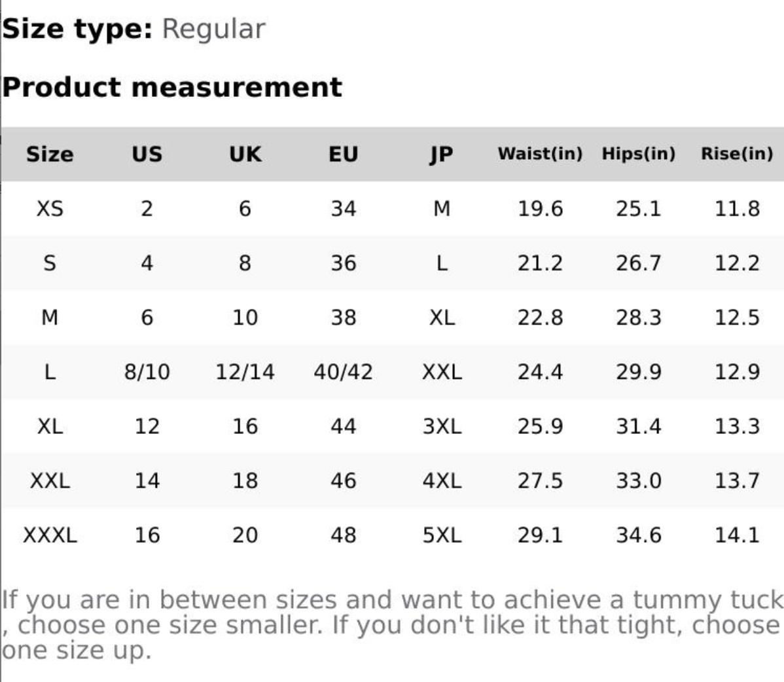784x682 pixels.
Task: Click the UK column header
Action: [x=245, y=154]
